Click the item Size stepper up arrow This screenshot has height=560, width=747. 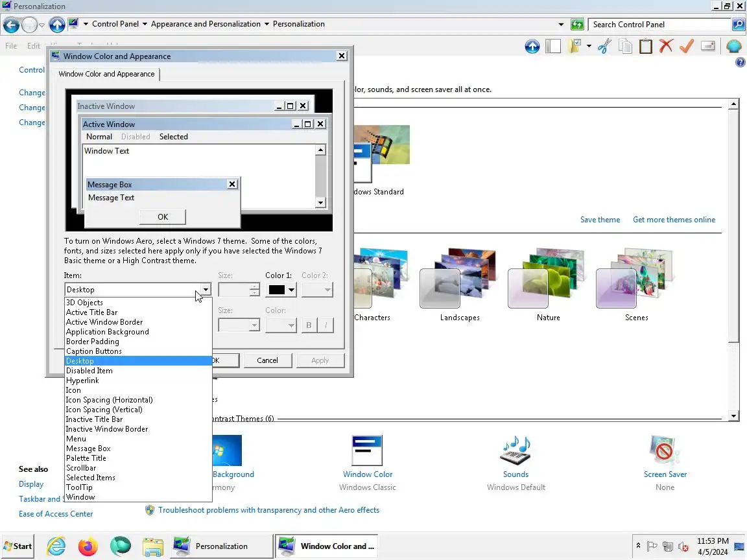click(255, 286)
